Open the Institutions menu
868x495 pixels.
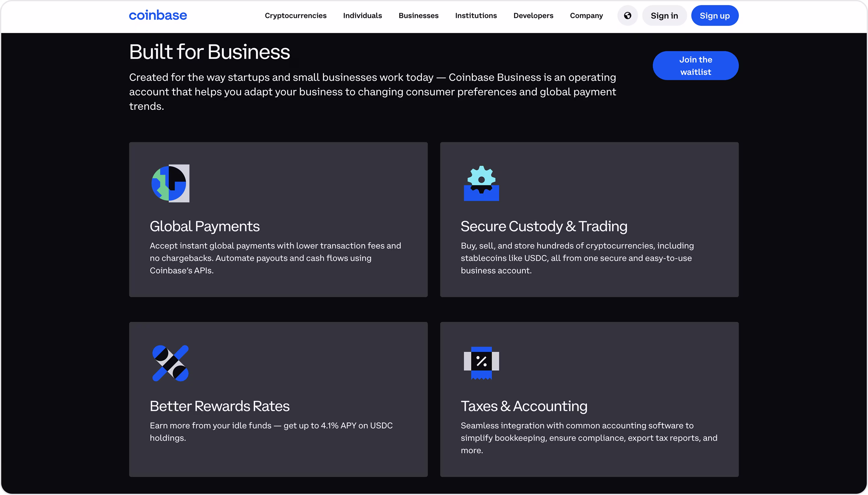(476, 16)
